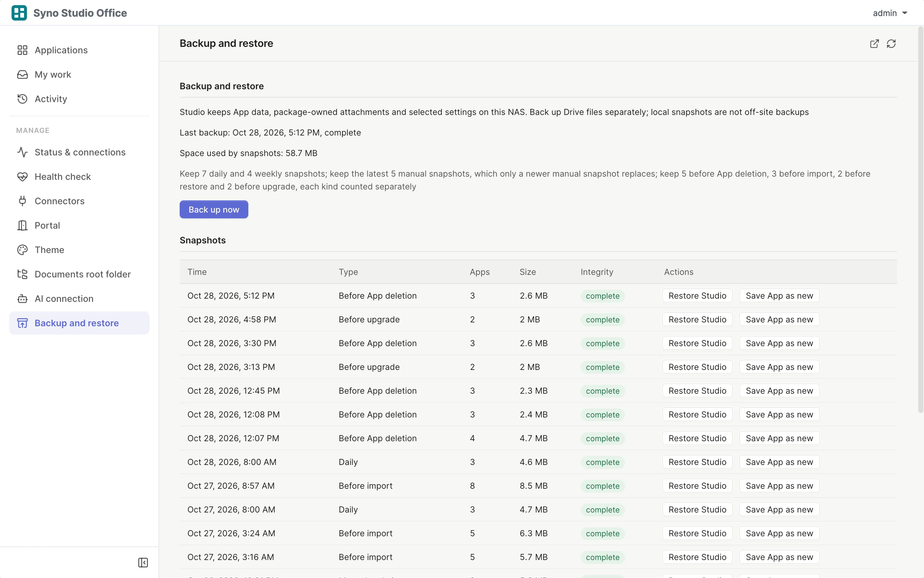Click the Theme palette icon
Screen dimensions: 924x578
tap(22, 250)
